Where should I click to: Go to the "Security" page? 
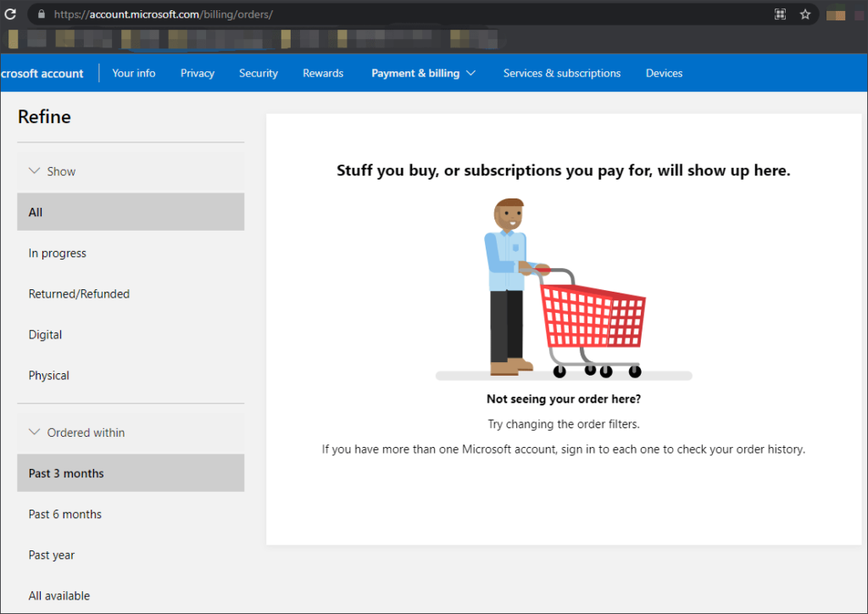(x=258, y=73)
